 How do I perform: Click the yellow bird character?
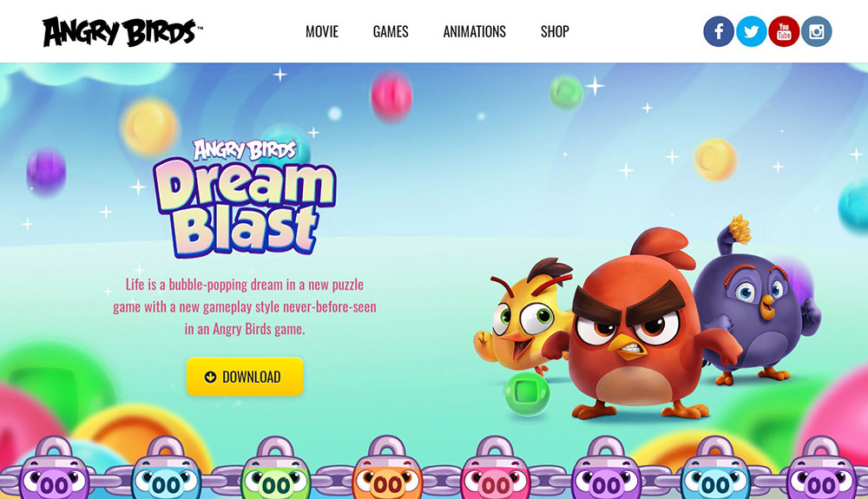coord(523,315)
